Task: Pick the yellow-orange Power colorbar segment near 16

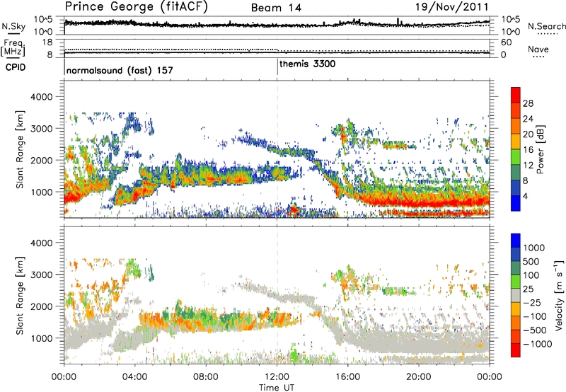Action: (x=516, y=142)
